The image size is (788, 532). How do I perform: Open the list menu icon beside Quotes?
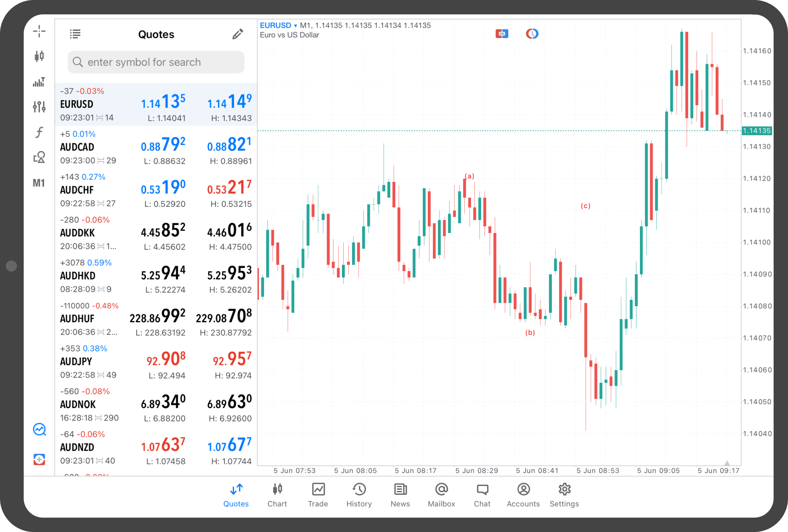75,34
